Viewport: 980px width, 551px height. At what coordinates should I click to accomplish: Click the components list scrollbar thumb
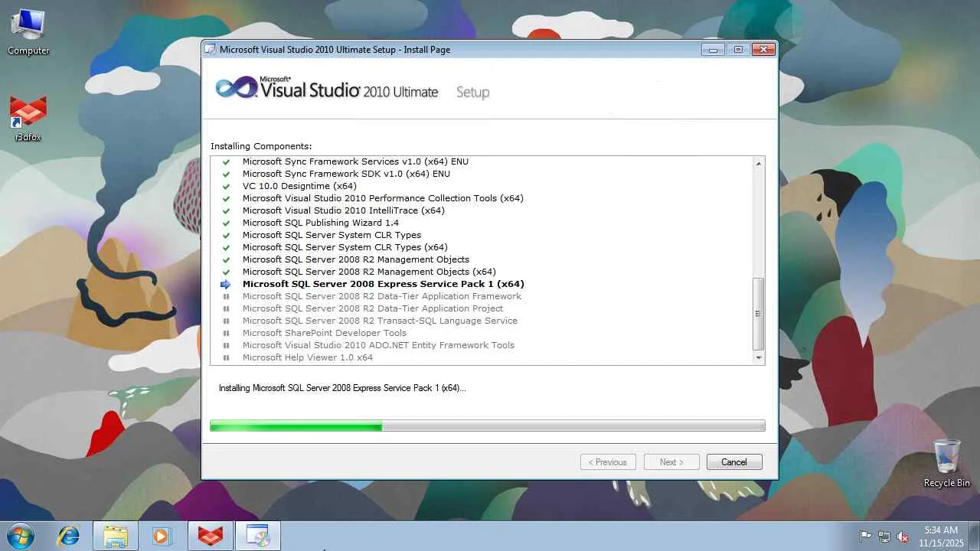(759, 314)
